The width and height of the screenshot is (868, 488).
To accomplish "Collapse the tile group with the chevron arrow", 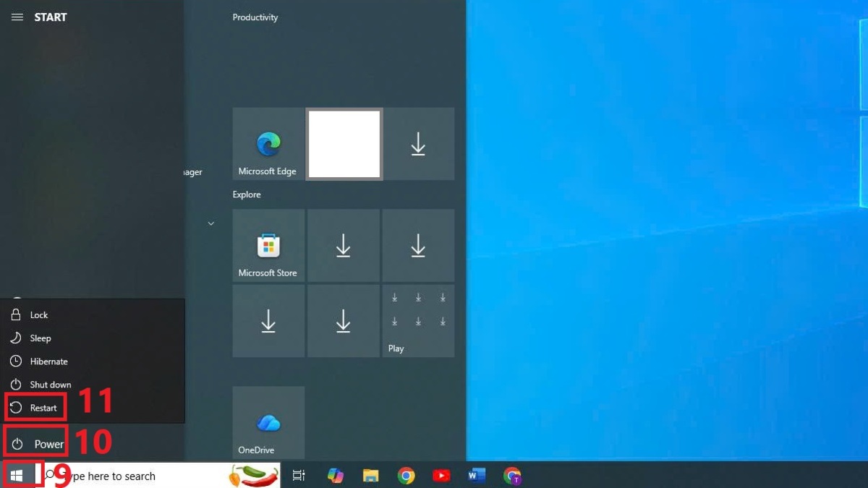I will coord(210,223).
